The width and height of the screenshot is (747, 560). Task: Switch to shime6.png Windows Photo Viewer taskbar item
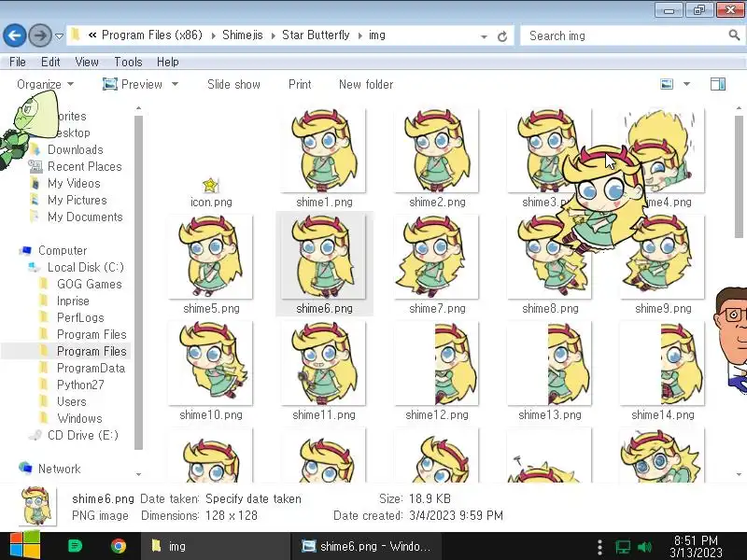click(366, 546)
